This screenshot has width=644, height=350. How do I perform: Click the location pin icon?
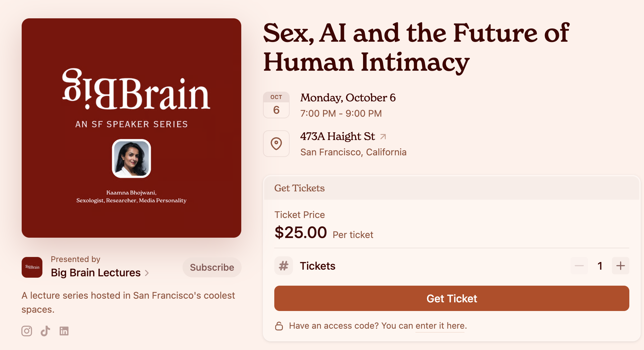276,144
